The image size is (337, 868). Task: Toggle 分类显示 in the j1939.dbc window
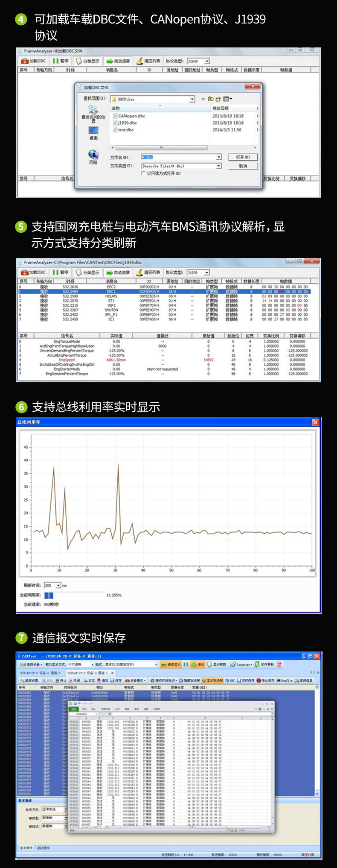pyautogui.click(x=87, y=273)
